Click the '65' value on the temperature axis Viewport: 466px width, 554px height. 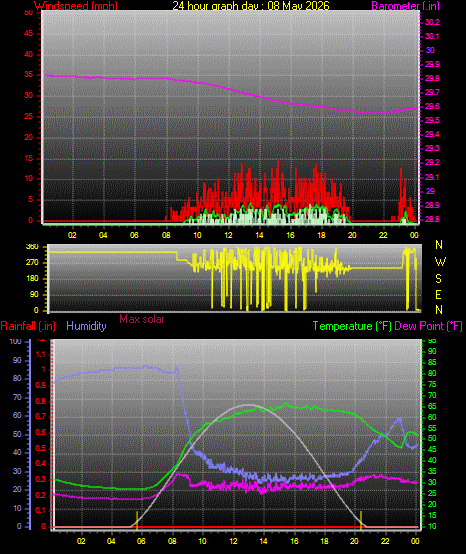(x=432, y=406)
